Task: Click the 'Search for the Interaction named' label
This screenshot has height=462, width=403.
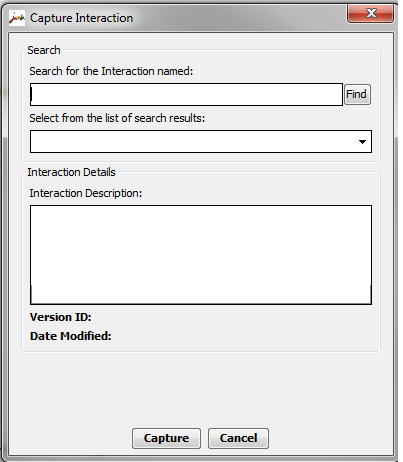Action: tap(111, 71)
